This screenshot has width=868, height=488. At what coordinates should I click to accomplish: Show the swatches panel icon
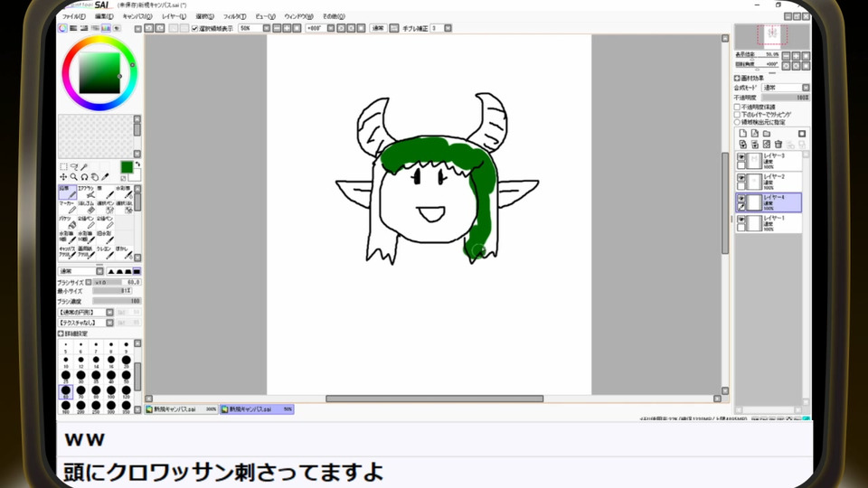[x=106, y=28]
